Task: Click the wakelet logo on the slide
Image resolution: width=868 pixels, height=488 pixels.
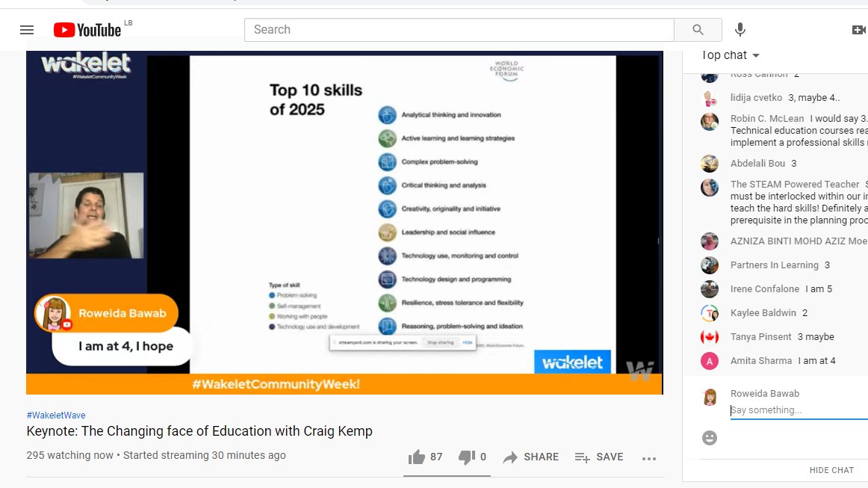Action: pyautogui.click(x=572, y=362)
